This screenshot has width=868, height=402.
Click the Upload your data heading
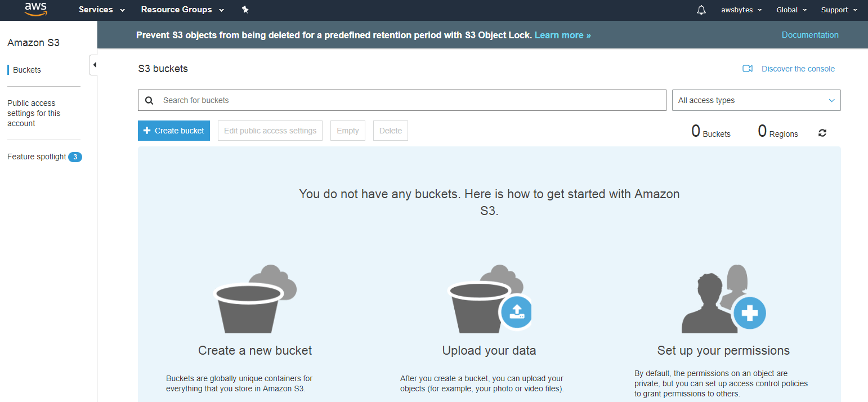click(489, 350)
